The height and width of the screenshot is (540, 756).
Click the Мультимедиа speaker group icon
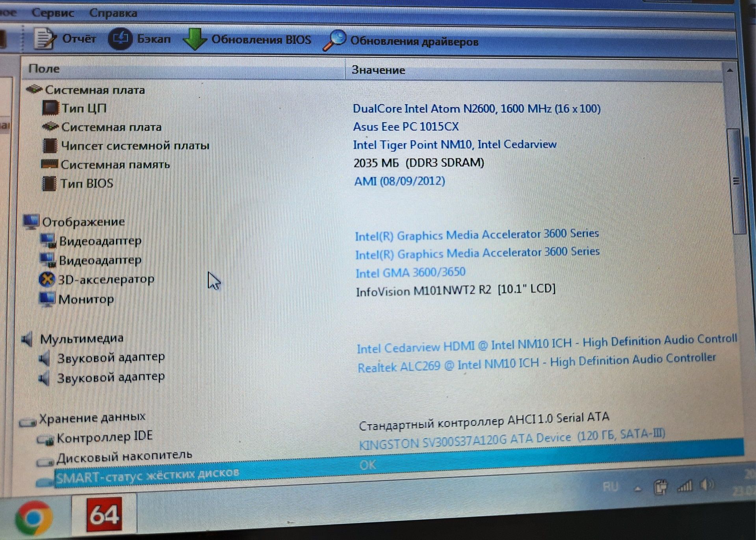[28, 339]
